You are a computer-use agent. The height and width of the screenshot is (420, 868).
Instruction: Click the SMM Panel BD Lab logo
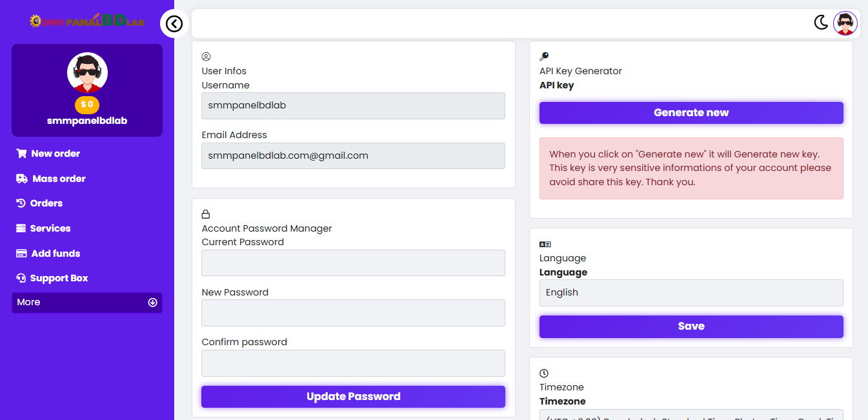[87, 21]
